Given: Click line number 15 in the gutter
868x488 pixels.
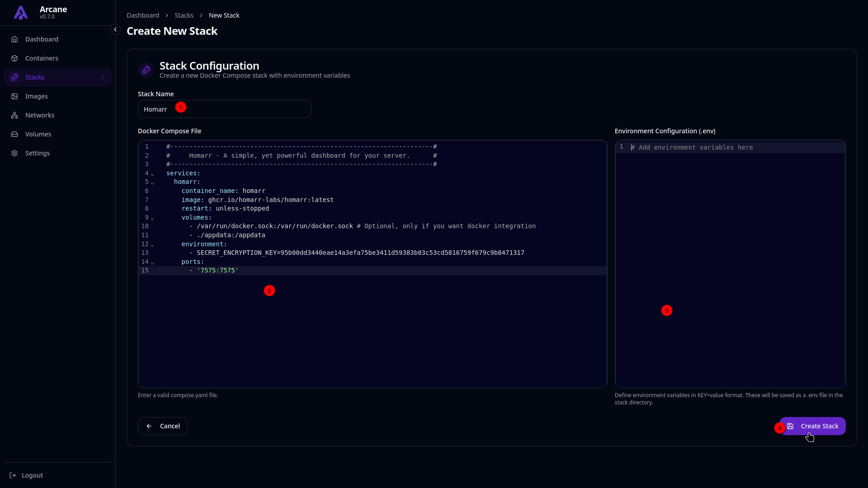Looking at the screenshot, I should coord(145,270).
